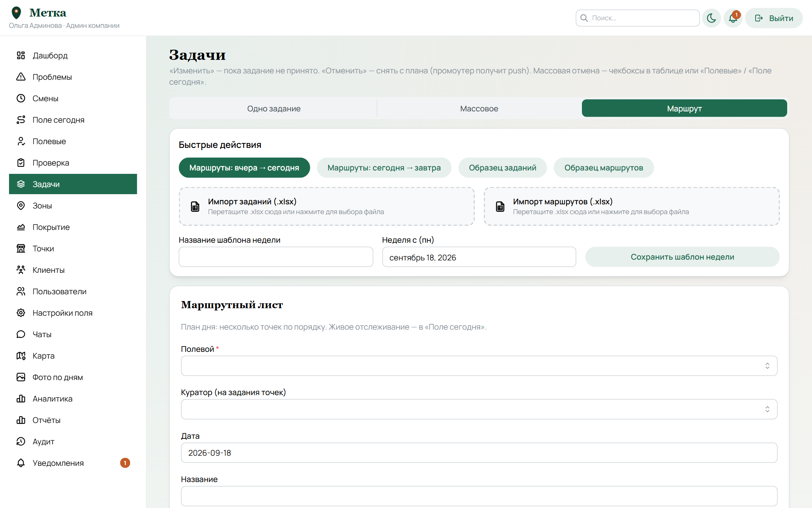Open Дашборд from the sidebar icon

coord(21,55)
